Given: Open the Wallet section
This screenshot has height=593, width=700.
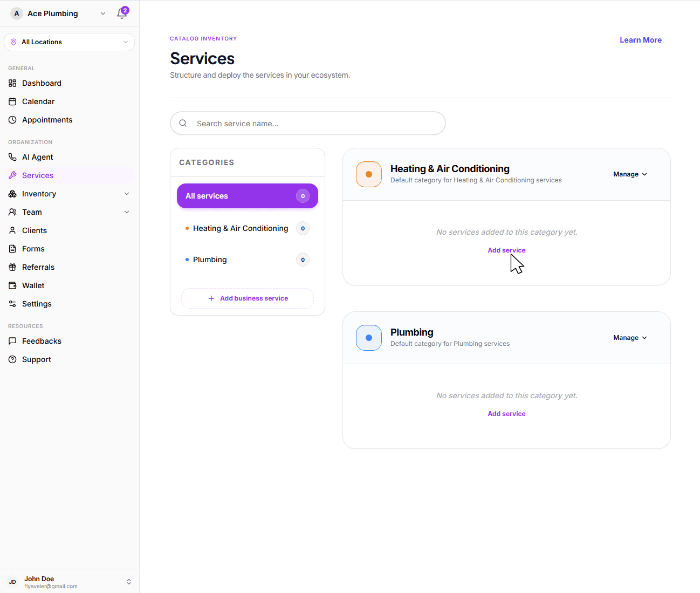Looking at the screenshot, I should point(33,285).
